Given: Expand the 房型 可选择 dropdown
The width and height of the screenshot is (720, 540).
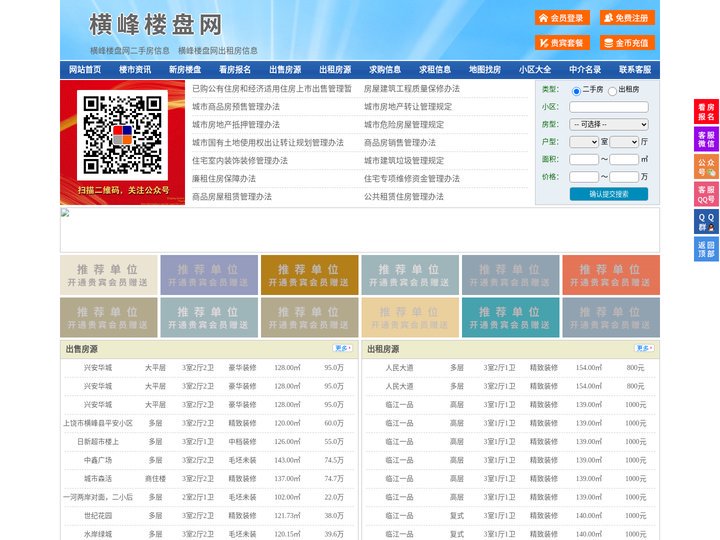Looking at the screenshot, I should [x=609, y=124].
